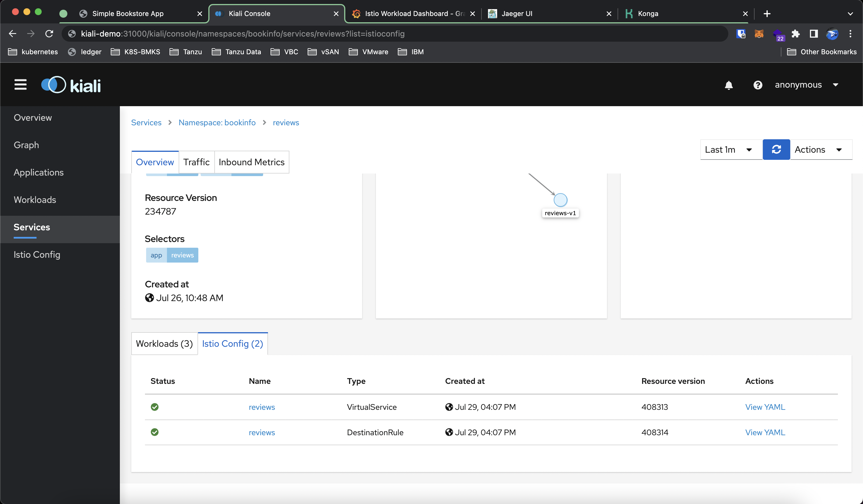The width and height of the screenshot is (863, 504).
Task: Click the hamburger menu icon
Action: click(x=20, y=84)
